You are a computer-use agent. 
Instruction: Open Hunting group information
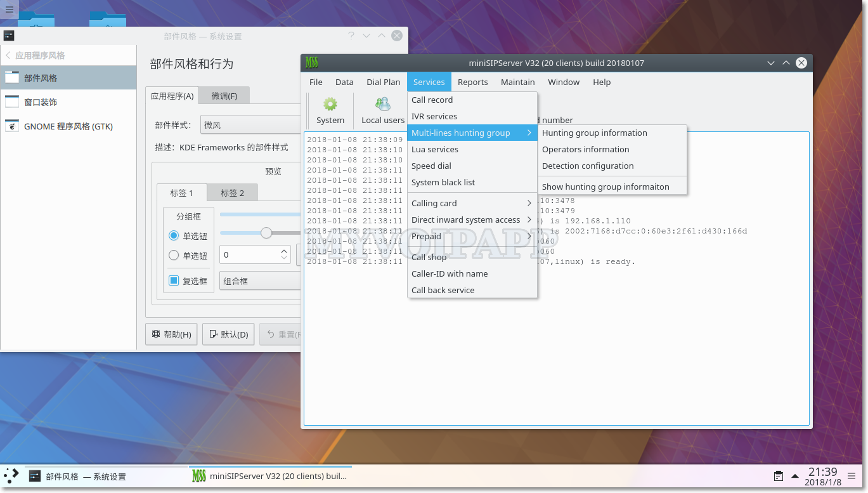(x=612, y=133)
